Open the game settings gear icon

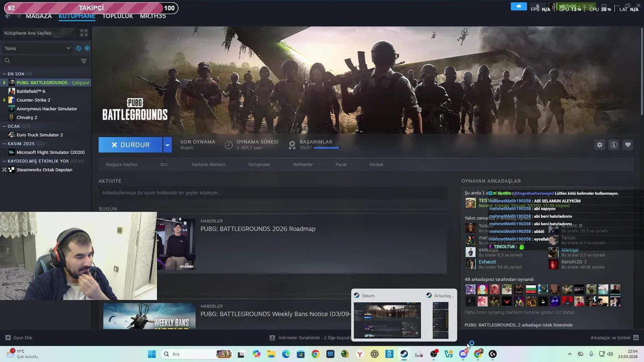(x=599, y=145)
